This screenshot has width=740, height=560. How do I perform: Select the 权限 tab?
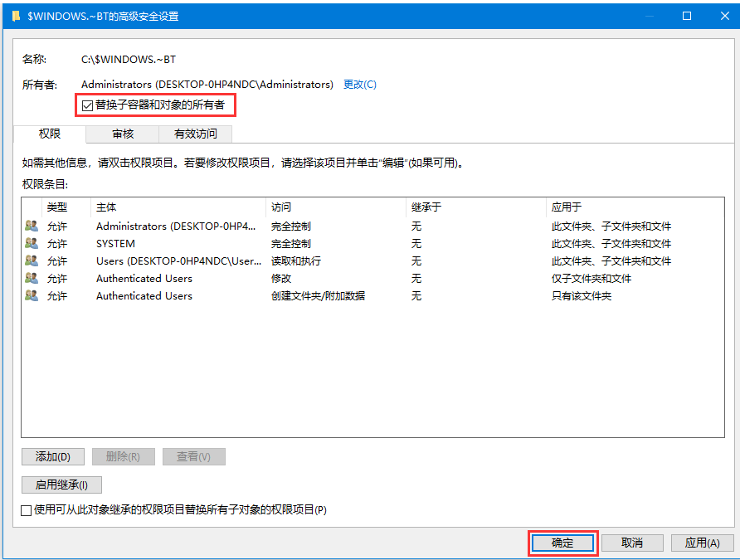pos(50,134)
